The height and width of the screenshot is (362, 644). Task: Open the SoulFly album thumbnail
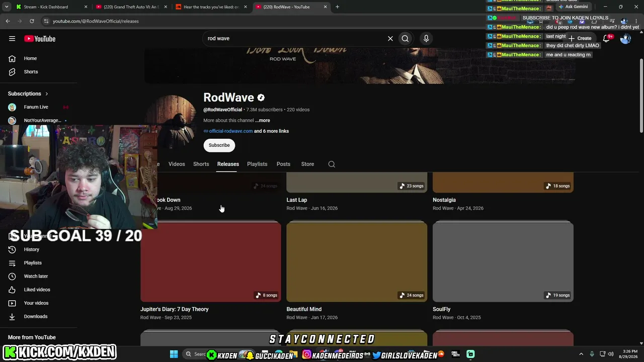click(503, 261)
